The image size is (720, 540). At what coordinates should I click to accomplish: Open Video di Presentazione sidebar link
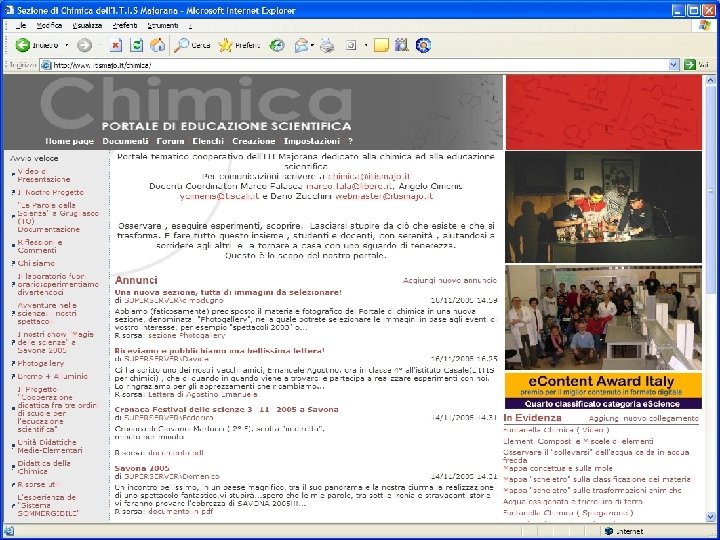[x=44, y=175]
